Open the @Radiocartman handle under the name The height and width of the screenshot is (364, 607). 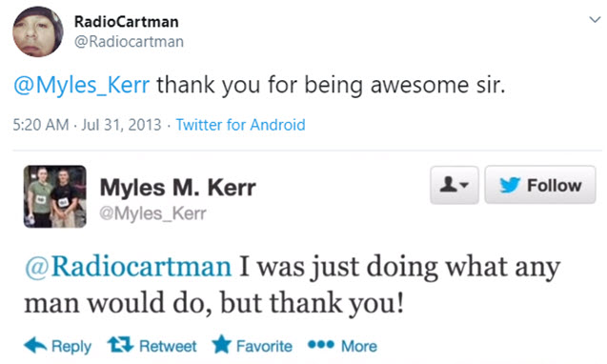click(x=129, y=41)
